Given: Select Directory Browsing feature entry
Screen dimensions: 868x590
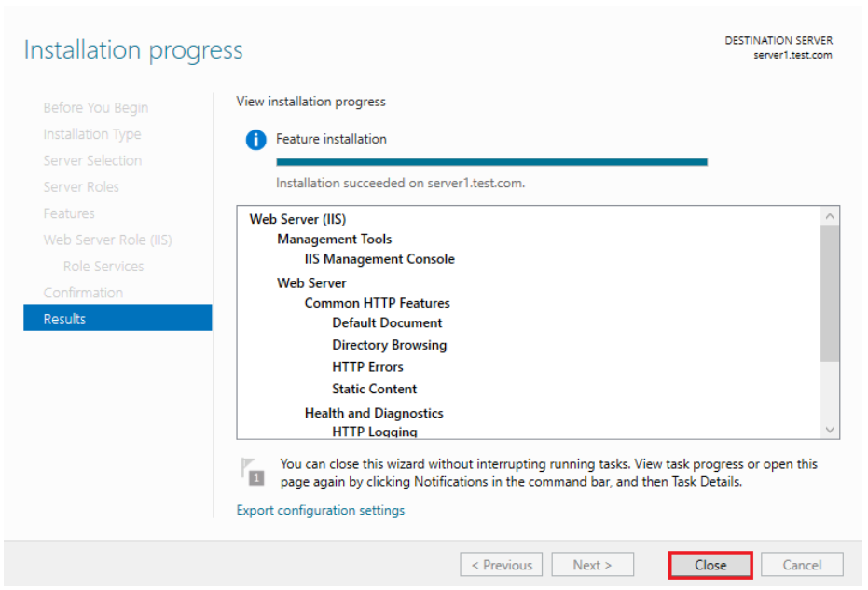Looking at the screenshot, I should tap(389, 345).
